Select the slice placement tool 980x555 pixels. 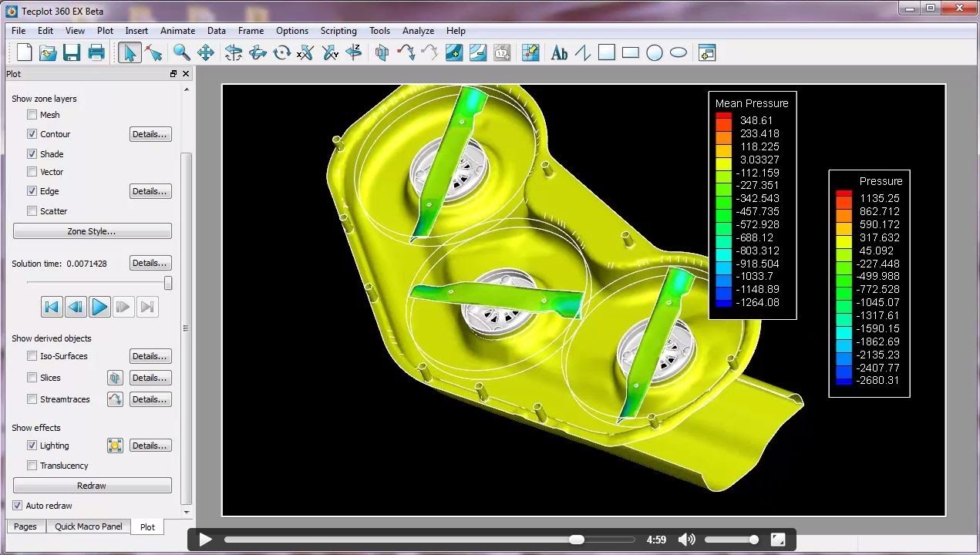(x=382, y=52)
